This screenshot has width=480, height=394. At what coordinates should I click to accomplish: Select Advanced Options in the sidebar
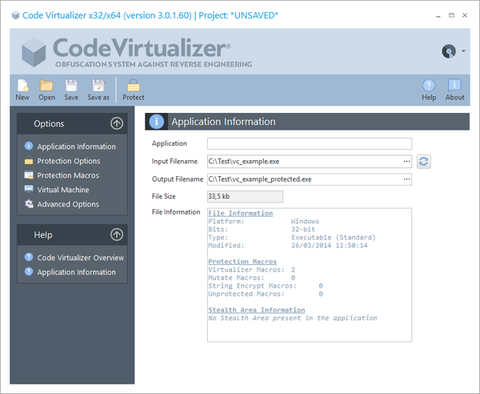(68, 204)
